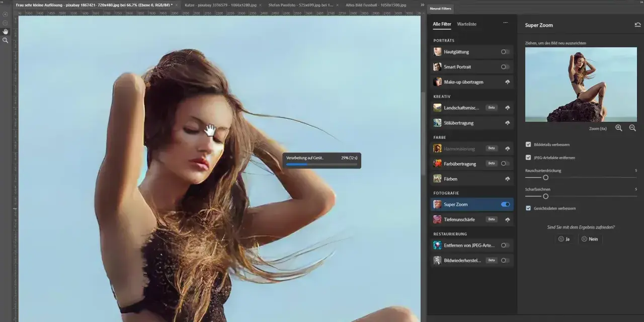Click the Bildwiederherstellung thumbnail icon
The width and height of the screenshot is (644, 322).
437,260
